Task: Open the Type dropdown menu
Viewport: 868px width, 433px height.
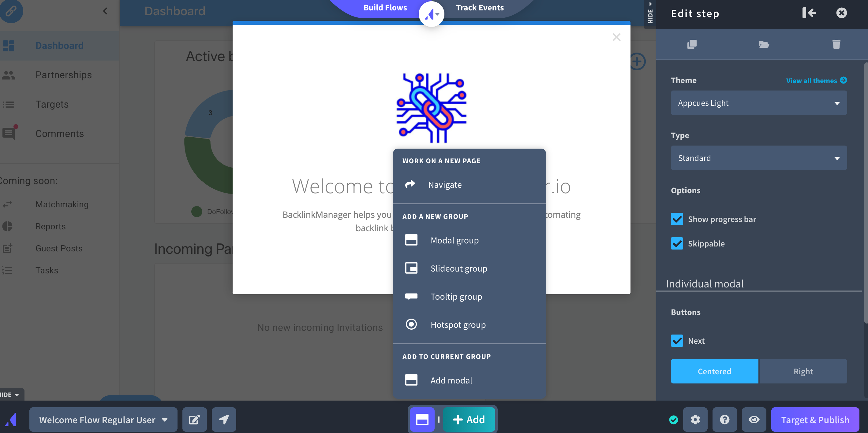Action: click(x=759, y=157)
